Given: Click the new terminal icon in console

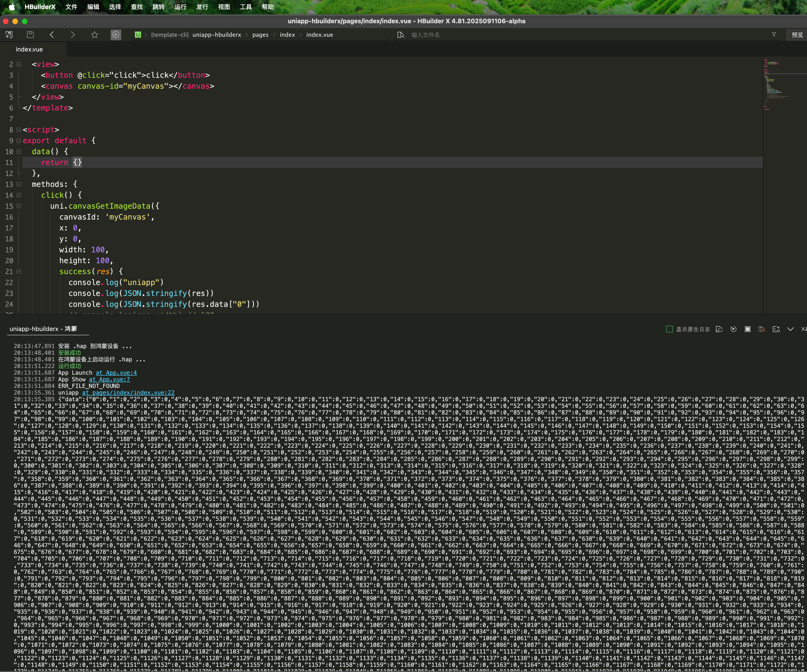Looking at the screenshot, I should pos(776,329).
